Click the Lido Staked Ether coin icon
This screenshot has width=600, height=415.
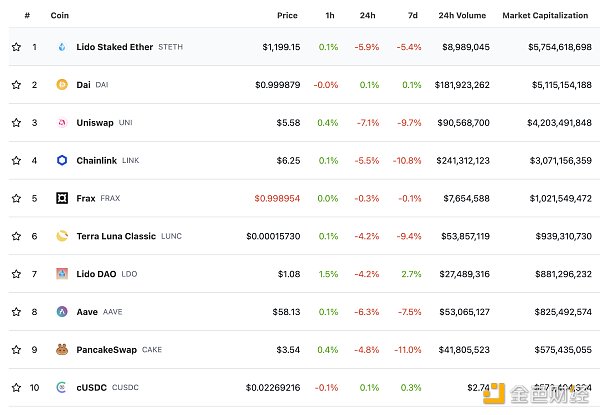62,47
